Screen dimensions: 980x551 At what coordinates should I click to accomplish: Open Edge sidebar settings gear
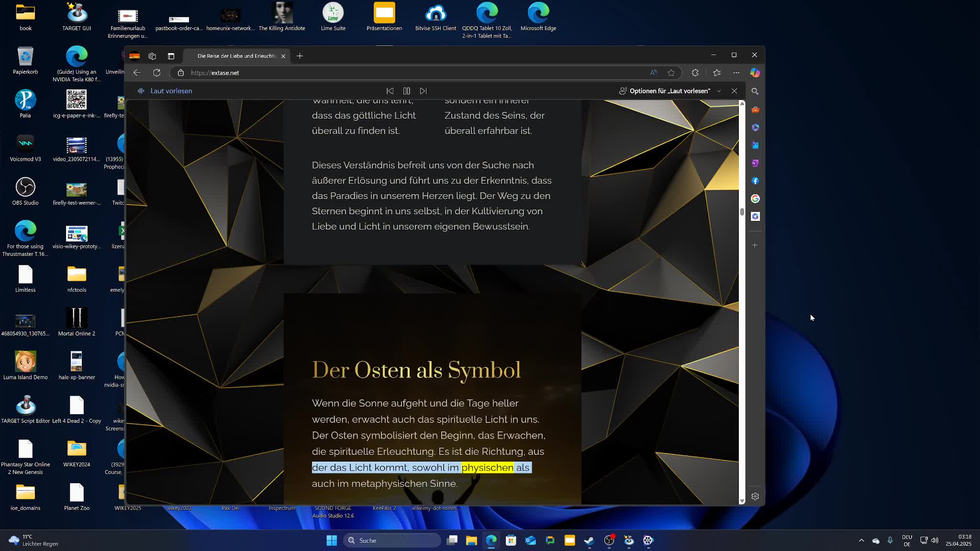(755, 496)
